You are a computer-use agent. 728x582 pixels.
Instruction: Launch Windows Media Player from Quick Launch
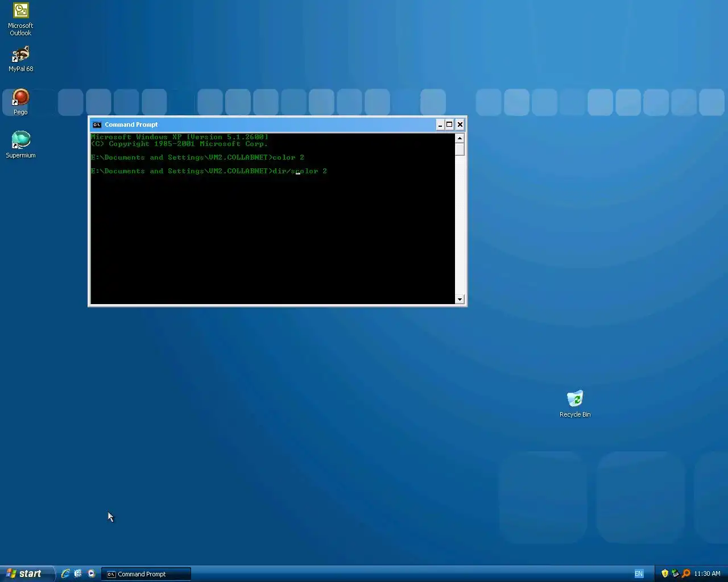(91, 573)
